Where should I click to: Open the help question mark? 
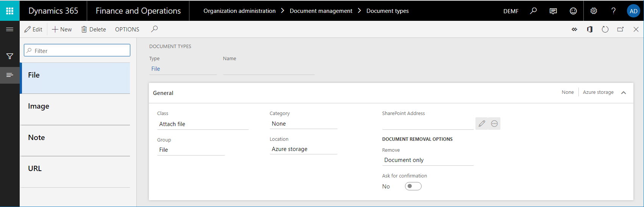click(x=613, y=11)
